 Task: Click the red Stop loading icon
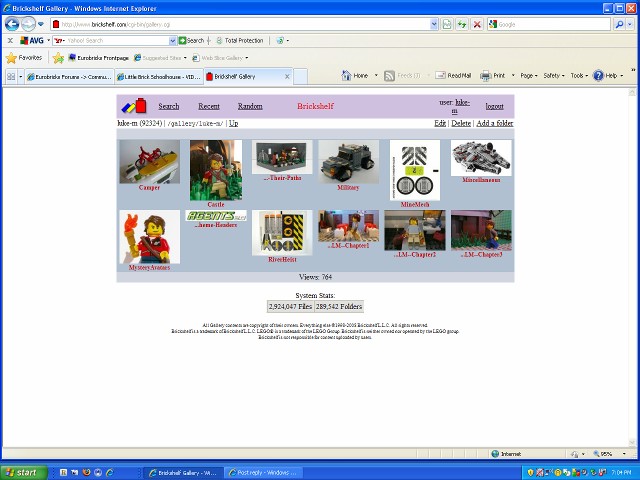pos(477,24)
